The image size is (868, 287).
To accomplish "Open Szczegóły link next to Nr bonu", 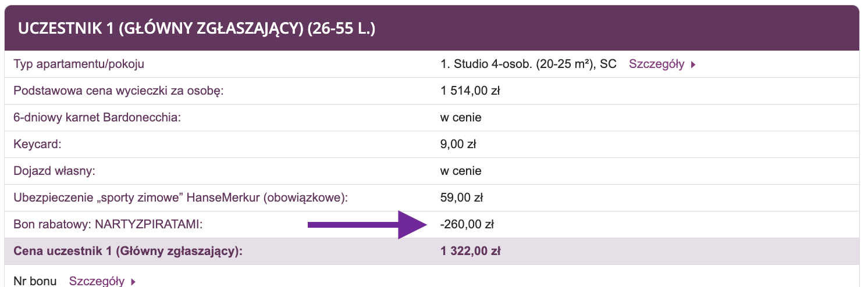I will (x=97, y=282).
